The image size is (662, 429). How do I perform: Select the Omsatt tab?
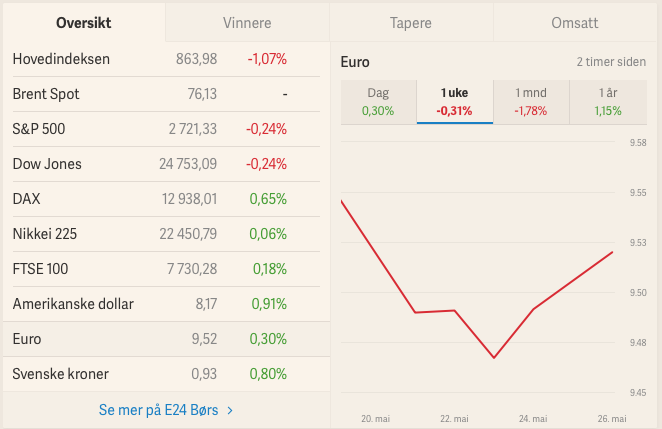pyautogui.click(x=575, y=22)
